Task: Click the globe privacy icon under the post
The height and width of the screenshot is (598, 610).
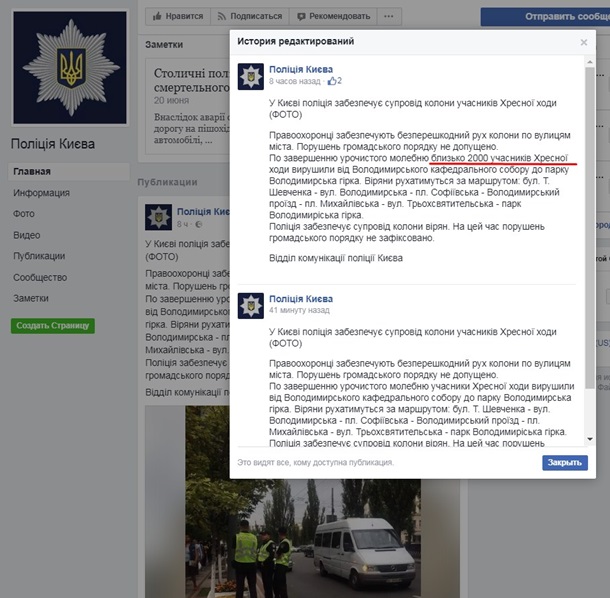Action: point(199,224)
